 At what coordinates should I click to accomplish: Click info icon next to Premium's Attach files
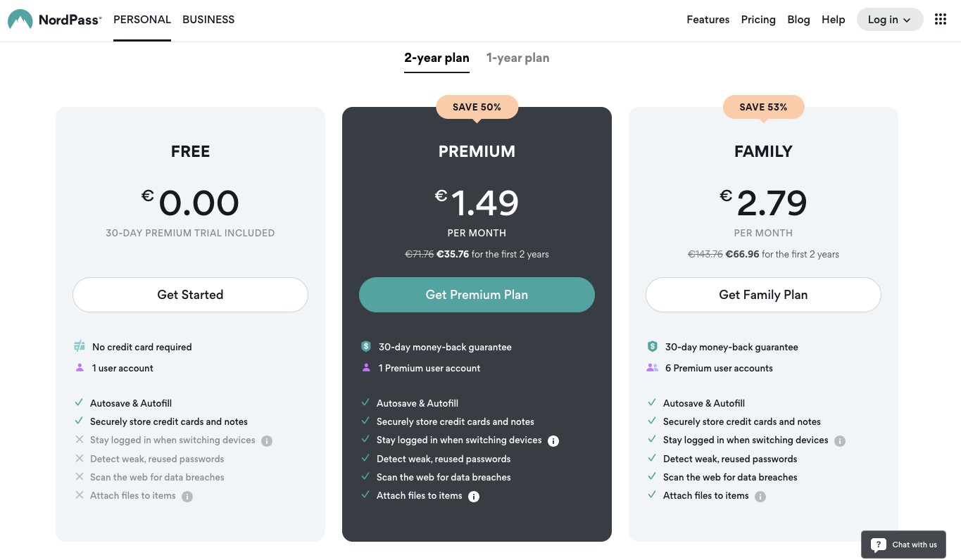(474, 497)
